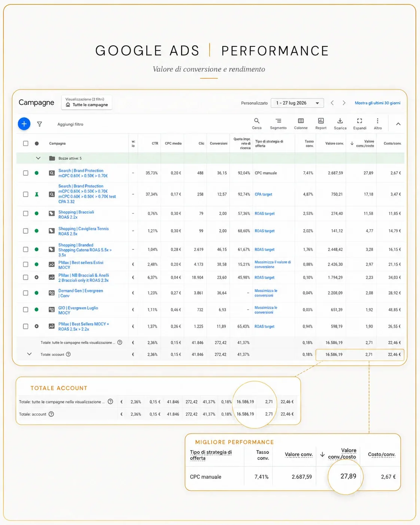Click campaign type icon for GIO Evergreen Luglio
The image size is (420, 525).
[52, 310]
